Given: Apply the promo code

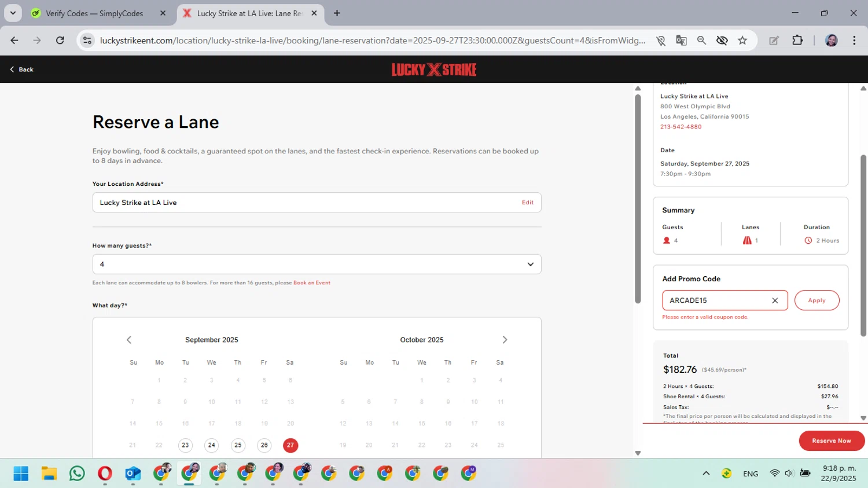Looking at the screenshot, I should coord(816,300).
